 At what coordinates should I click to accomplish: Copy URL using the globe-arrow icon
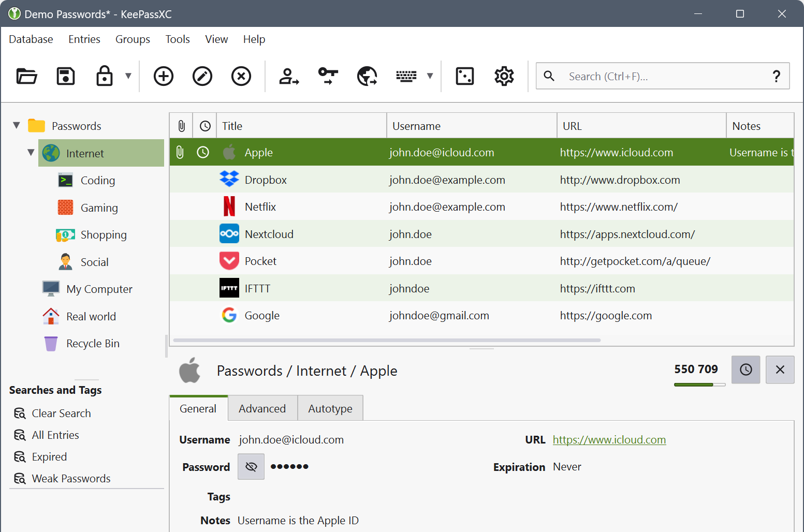point(367,76)
